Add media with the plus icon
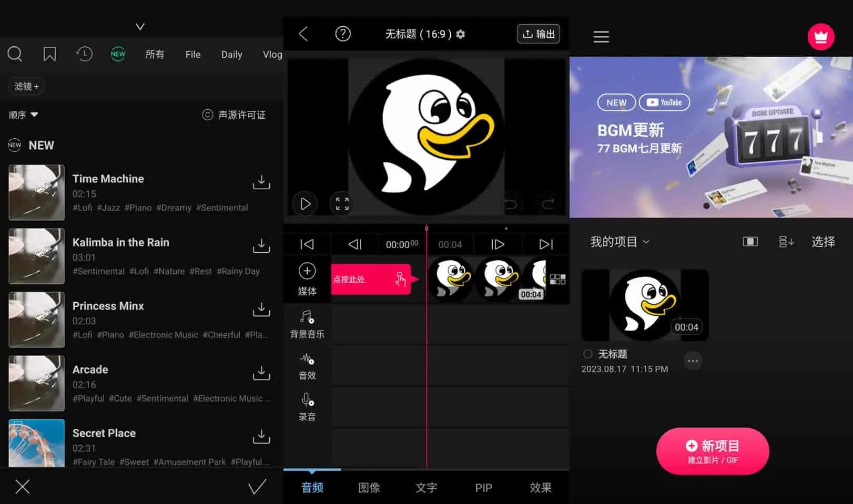This screenshot has height=504, width=853. pos(307,271)
